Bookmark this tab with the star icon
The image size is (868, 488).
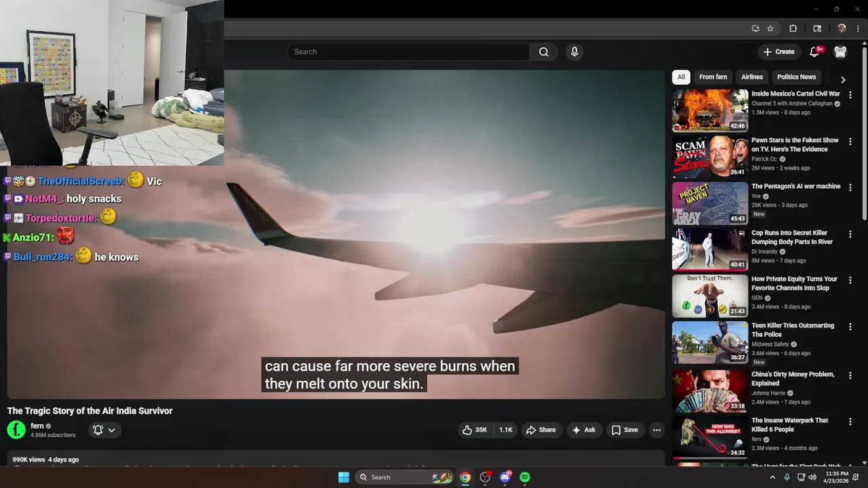tap(770, 28)
